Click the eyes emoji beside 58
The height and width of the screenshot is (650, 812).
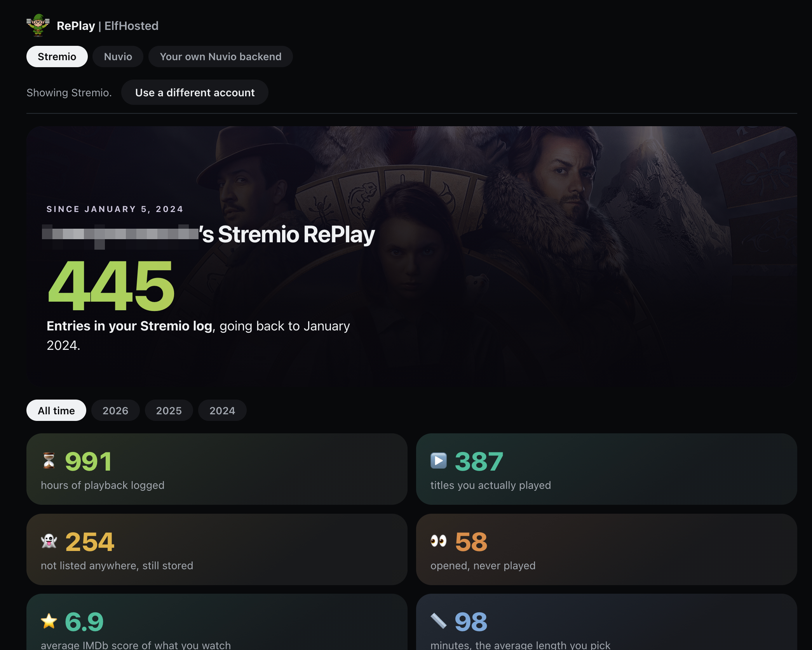pos(439,541)
